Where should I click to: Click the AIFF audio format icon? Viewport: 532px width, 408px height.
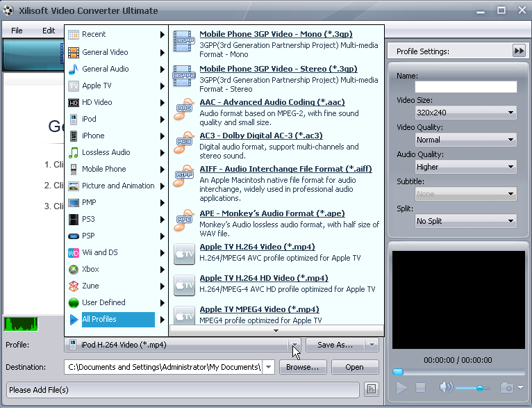click(183, 175)
